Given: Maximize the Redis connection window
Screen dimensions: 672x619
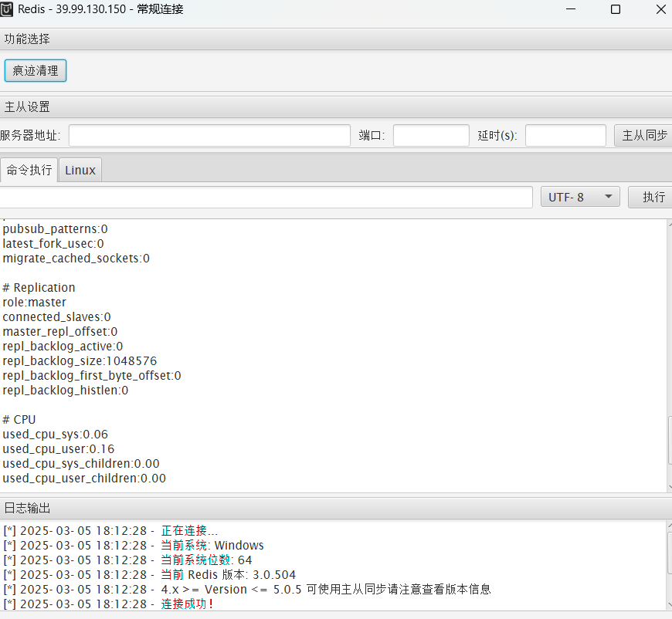Looking at the screenshot, I should coord(616,9).
